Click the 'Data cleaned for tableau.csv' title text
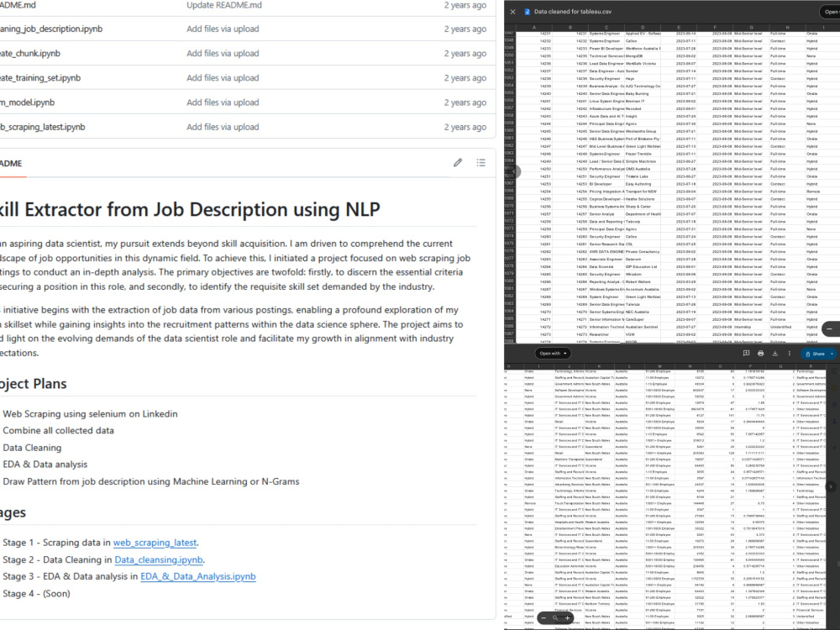The image size is (840, 630). (x=573, y=11)
